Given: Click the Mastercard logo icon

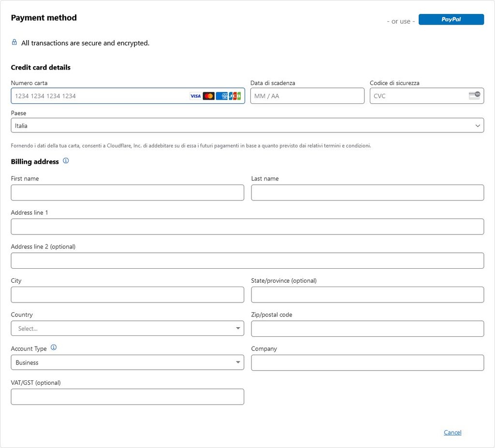Looking at the screenshot, I should tap(208, 96).
